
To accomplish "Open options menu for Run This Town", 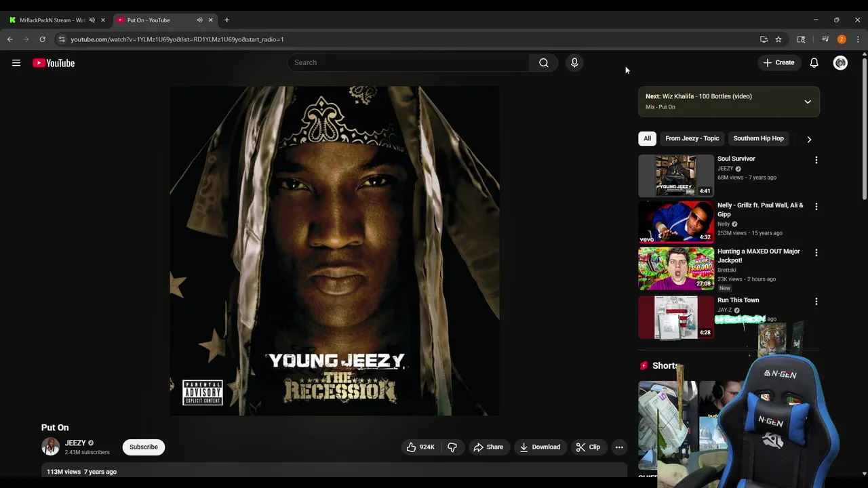I will pos(816,301).
